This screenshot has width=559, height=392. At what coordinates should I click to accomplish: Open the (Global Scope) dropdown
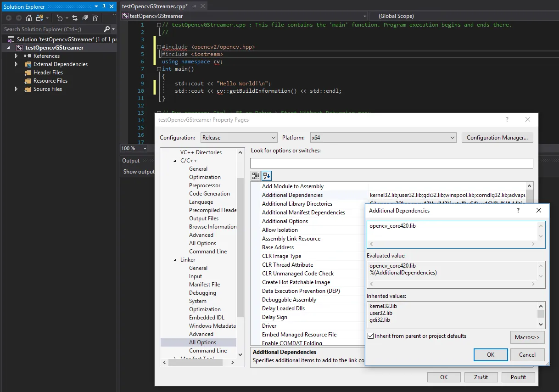[x=464, y=16]
